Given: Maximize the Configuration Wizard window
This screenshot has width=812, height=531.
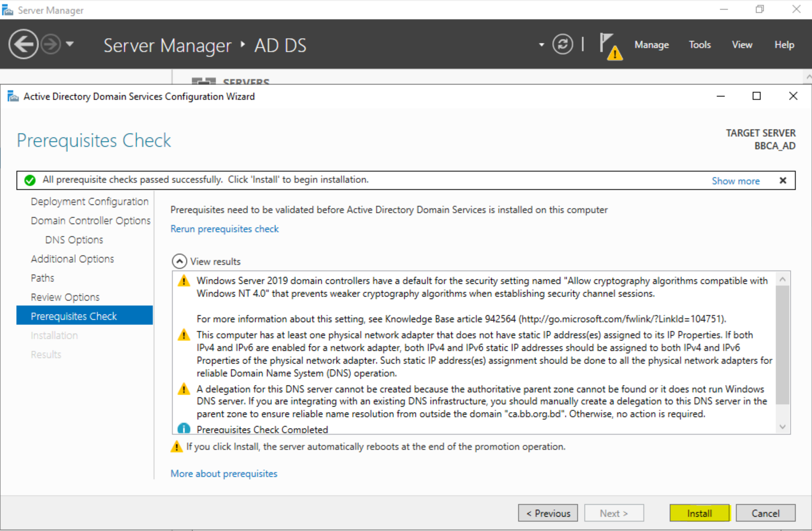Looking at the screenshot, I should (757, 96).
